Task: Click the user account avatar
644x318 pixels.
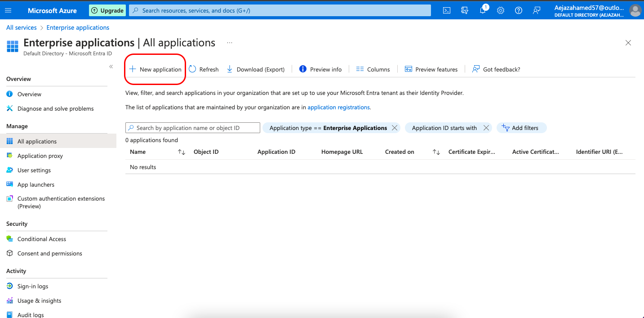Action: coord(635,10)
